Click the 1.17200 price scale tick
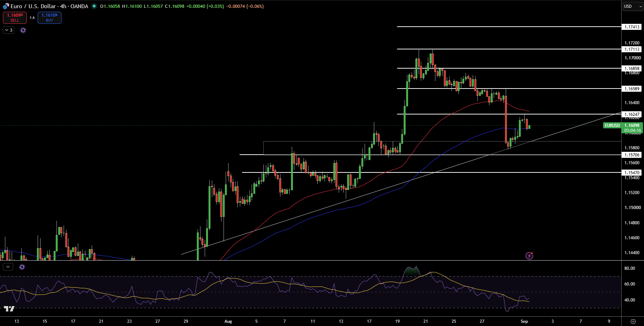Viewport: 644px width, 326px height. (x=633, y=43)
